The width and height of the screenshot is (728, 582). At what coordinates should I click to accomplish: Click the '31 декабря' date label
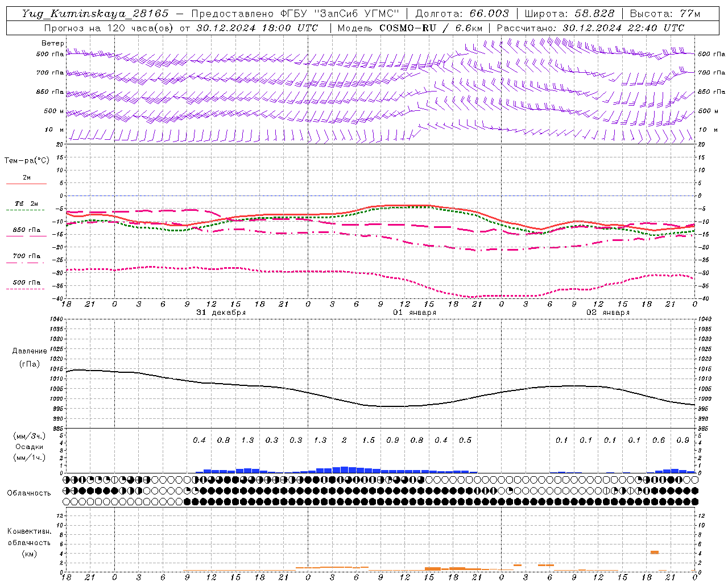tap(221, 313)
